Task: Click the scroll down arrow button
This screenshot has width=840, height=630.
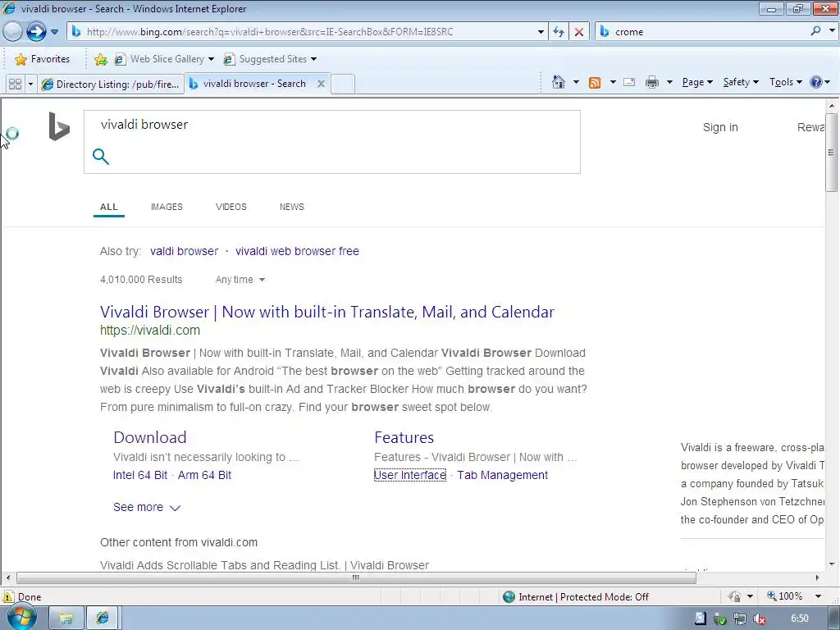Action: click(831, 564)
